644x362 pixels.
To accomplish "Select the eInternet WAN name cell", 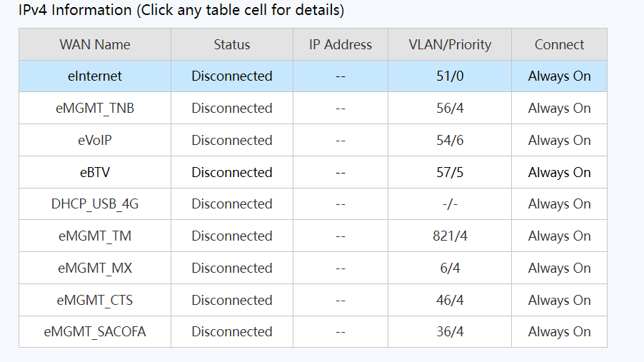I will 95,76.
